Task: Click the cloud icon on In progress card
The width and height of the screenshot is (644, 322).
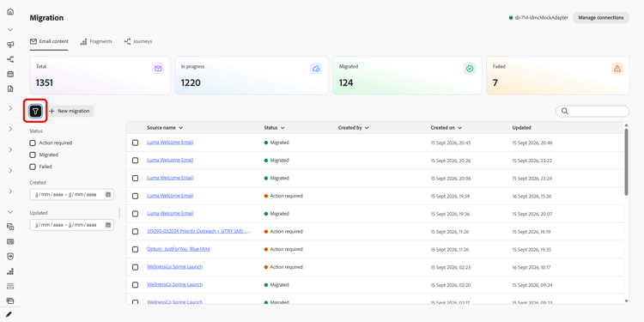Action: pyautogui.click(x=316, y=69)
